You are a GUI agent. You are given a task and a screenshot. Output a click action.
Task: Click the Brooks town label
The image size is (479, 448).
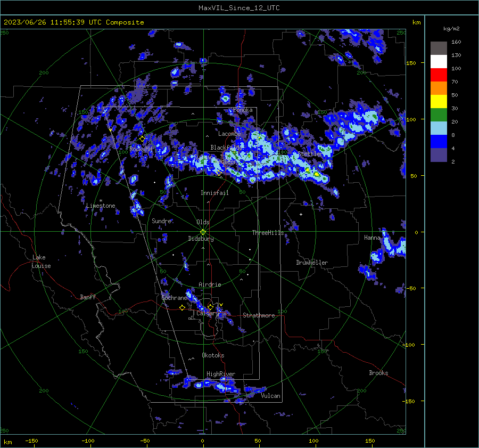tap(378, 373)
